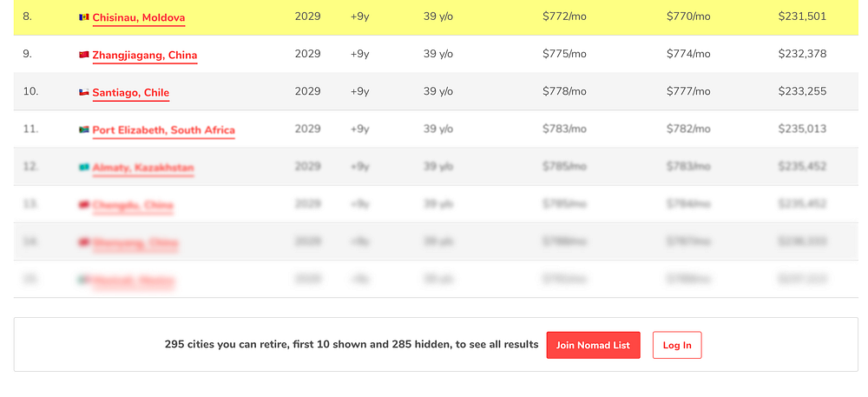Image resolution: width=868 pixels, height=397 pixels.
Task: Click the South Africa flag icon
Action: [84, 129]
